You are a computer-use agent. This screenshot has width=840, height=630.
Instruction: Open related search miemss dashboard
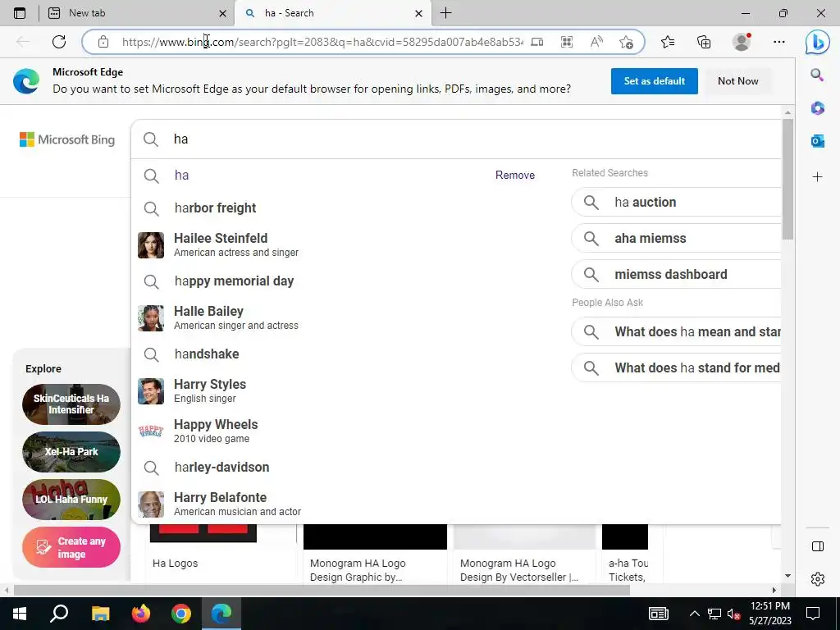(x=676, y=274)
